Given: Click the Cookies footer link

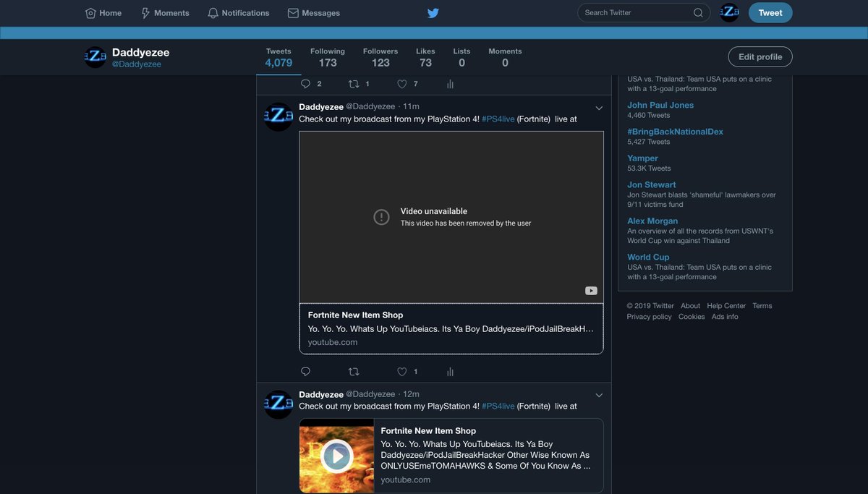Looking at the screenshot, I should coord(692,317).
